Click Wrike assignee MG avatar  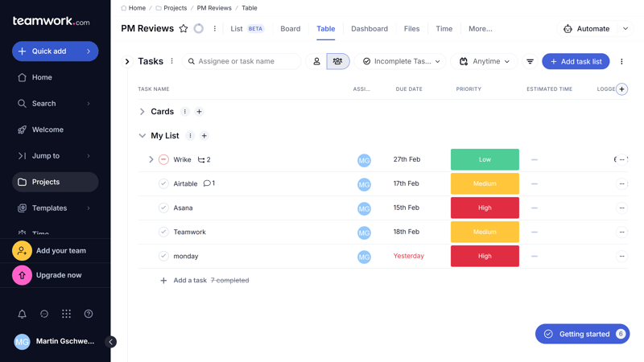pos(364,160)
